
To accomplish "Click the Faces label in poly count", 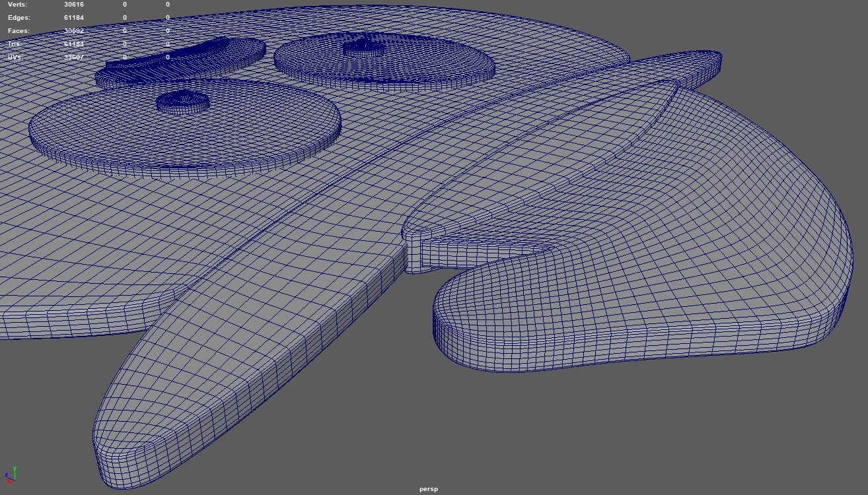I will [x=19, y=31].
